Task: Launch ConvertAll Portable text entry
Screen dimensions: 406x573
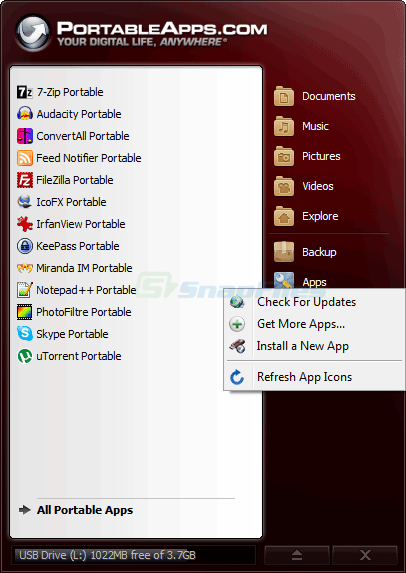Action: tap(83, 136)
